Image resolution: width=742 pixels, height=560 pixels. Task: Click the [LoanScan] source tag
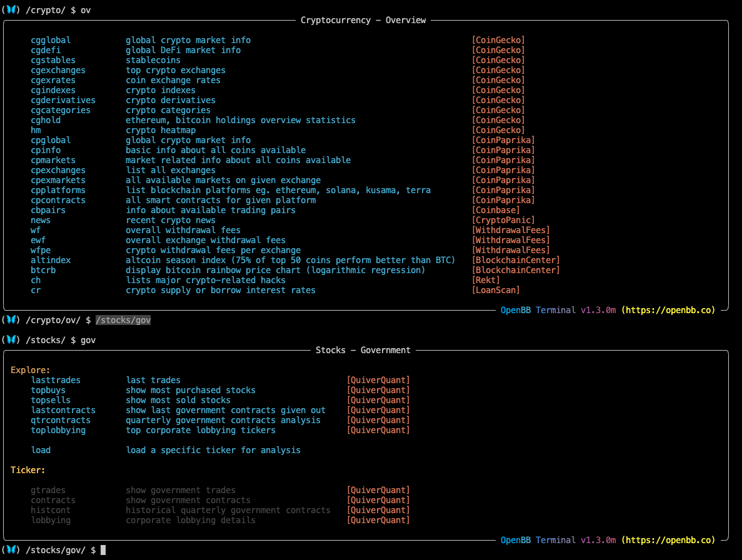coord(496,290)
